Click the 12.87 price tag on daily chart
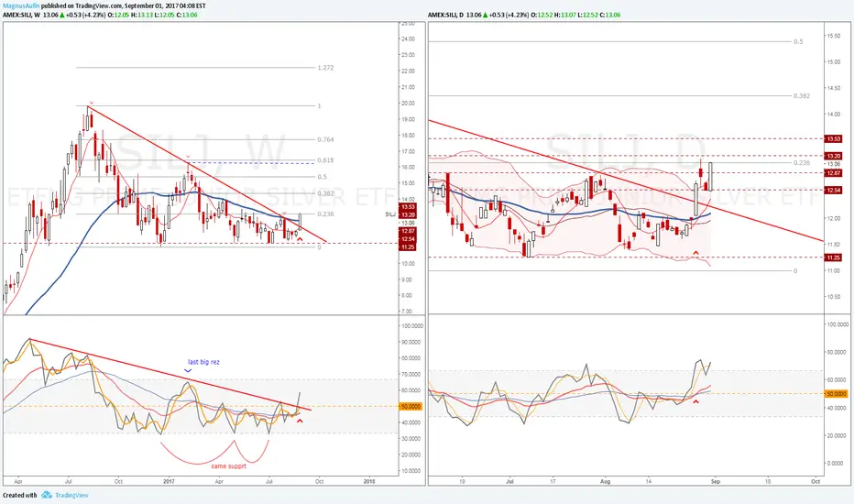The height and width of the screenshot is (504, 854). point(834,172)
